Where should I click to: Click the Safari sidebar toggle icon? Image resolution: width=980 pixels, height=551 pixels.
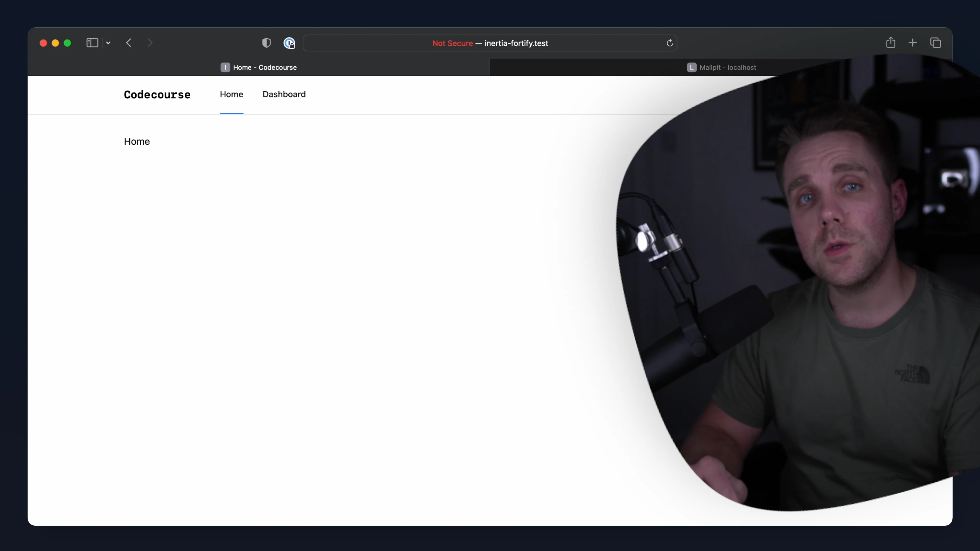click(92, 43)
